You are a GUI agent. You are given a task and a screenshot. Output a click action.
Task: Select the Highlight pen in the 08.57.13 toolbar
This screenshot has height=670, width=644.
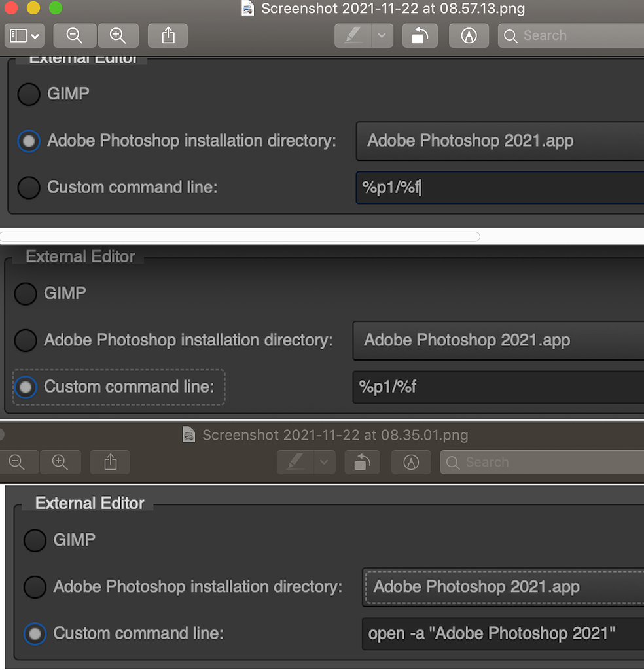(353, 35)
